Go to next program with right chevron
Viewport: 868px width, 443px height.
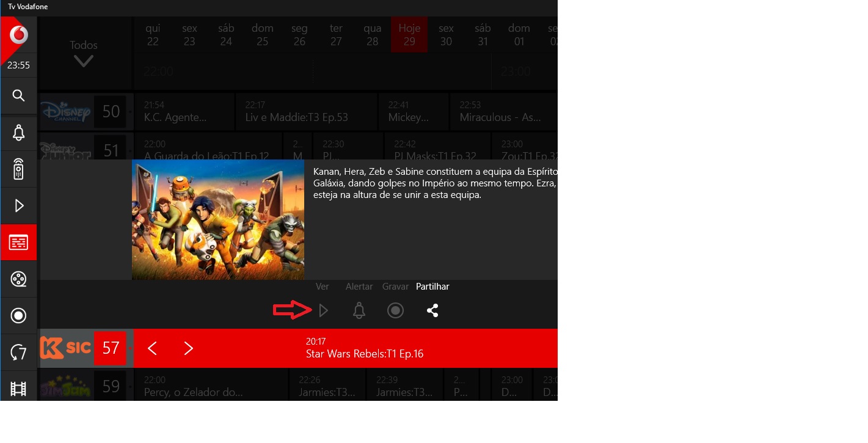(x=189, y=348)
